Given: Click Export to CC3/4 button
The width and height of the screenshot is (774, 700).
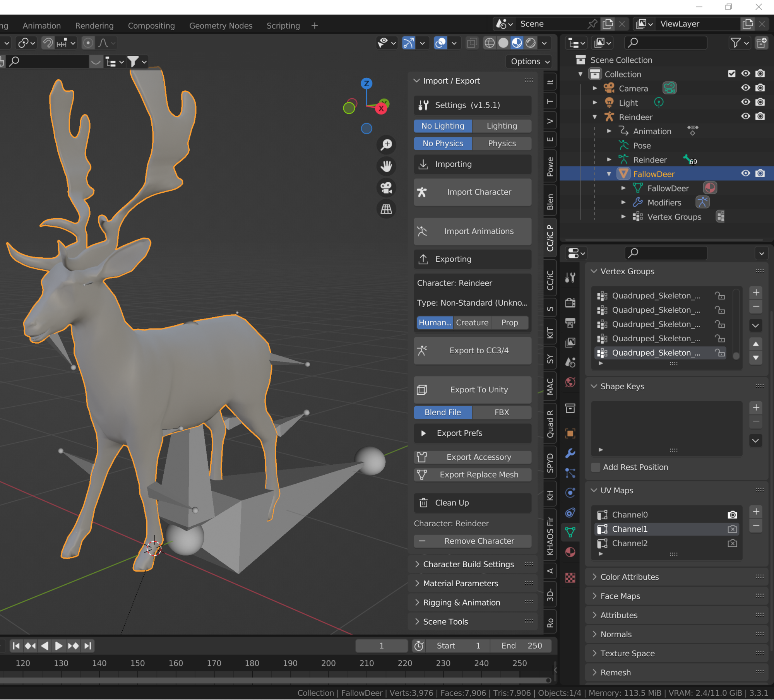Looking at the screenshot, I should point(473,350).
